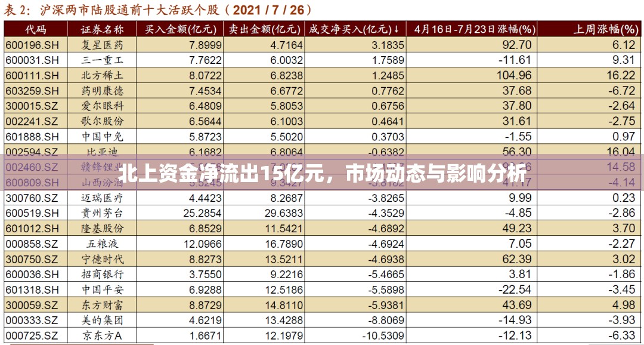Viewport: 644px width, 345px height.
Task: Click the 爱尔眼科 name cell
Action: click(x=102, y=106)
